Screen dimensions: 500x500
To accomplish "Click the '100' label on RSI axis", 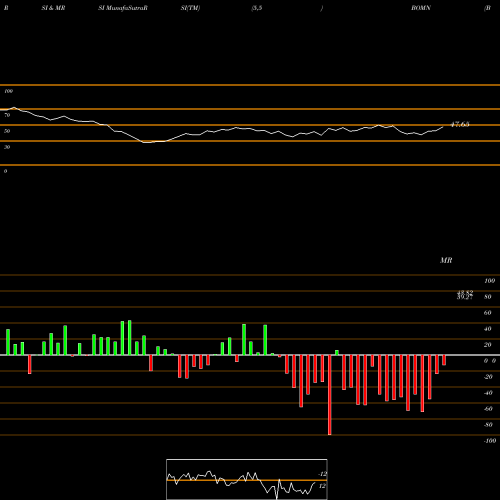I will point(8,91).
